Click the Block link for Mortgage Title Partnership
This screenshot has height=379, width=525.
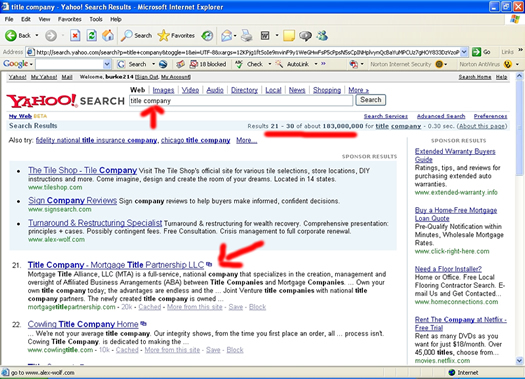pyautogui.click(x=257, y=307)
